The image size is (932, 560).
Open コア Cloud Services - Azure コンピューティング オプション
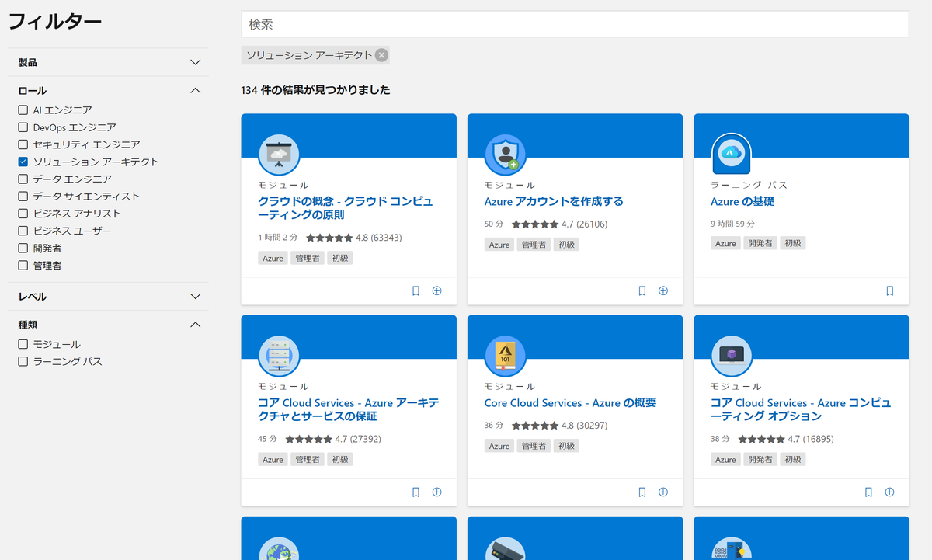pos(801,409)
